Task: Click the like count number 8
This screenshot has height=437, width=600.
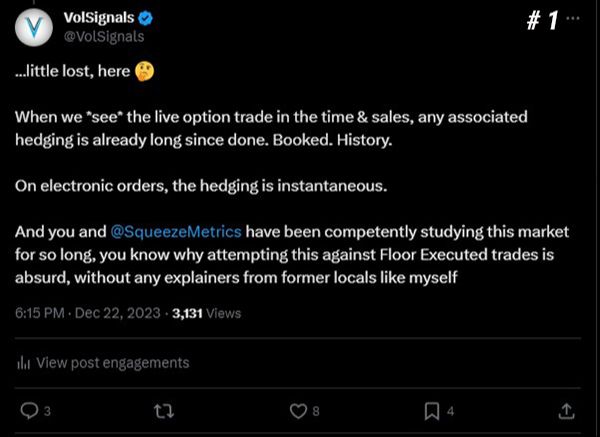Action: click(316, 411)
